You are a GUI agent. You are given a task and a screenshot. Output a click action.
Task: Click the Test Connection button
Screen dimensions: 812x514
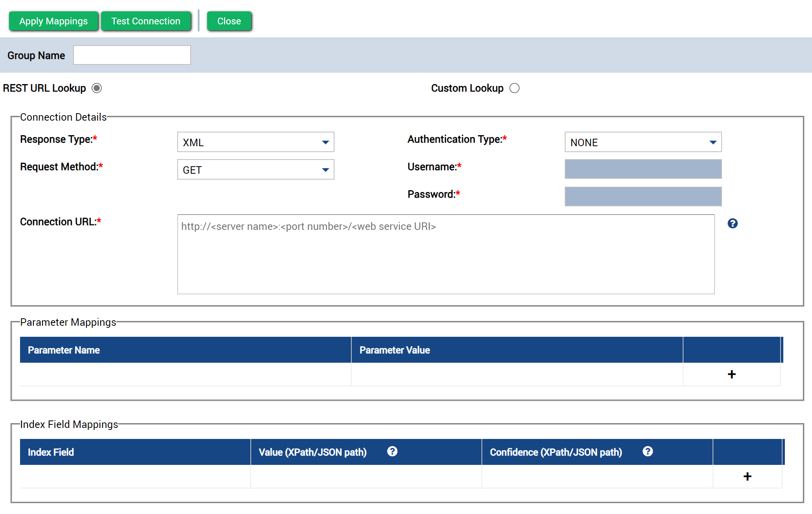coord(146,21)
